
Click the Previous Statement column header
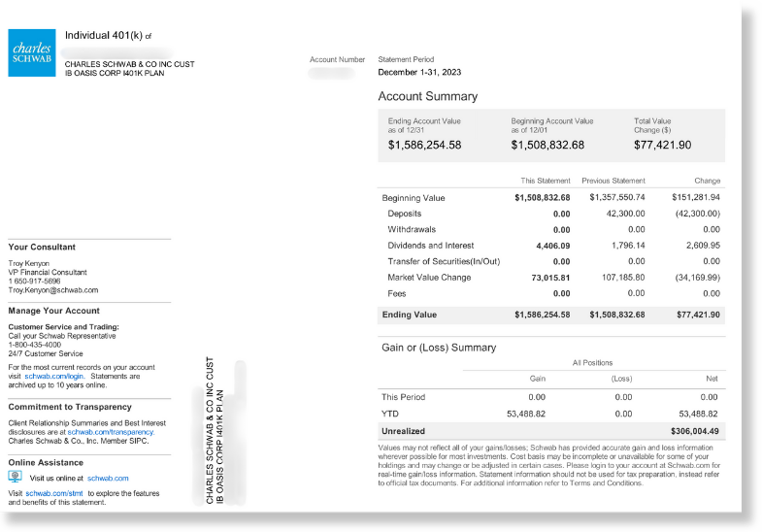tap(613, 181)
